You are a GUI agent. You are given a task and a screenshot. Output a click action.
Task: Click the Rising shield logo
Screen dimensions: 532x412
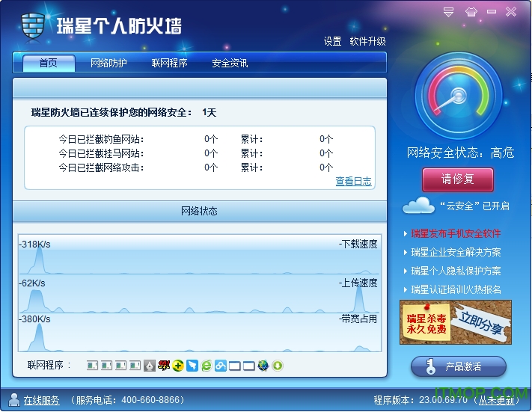33,26
